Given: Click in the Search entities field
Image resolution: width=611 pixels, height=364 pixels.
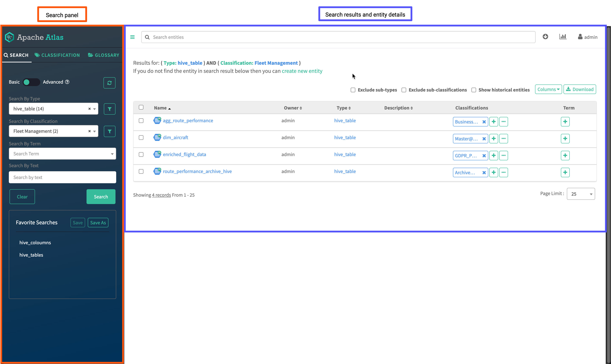Looking at the screenshot, I should tap(341, 37).
